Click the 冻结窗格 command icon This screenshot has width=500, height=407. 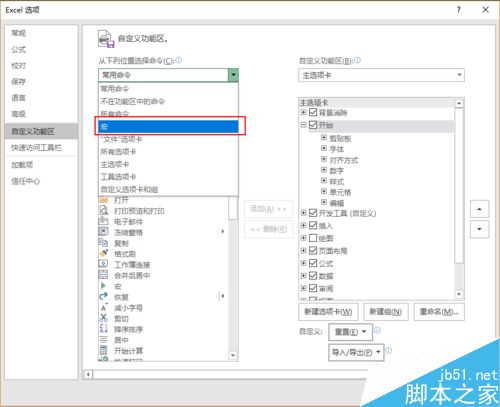point(104,232)
